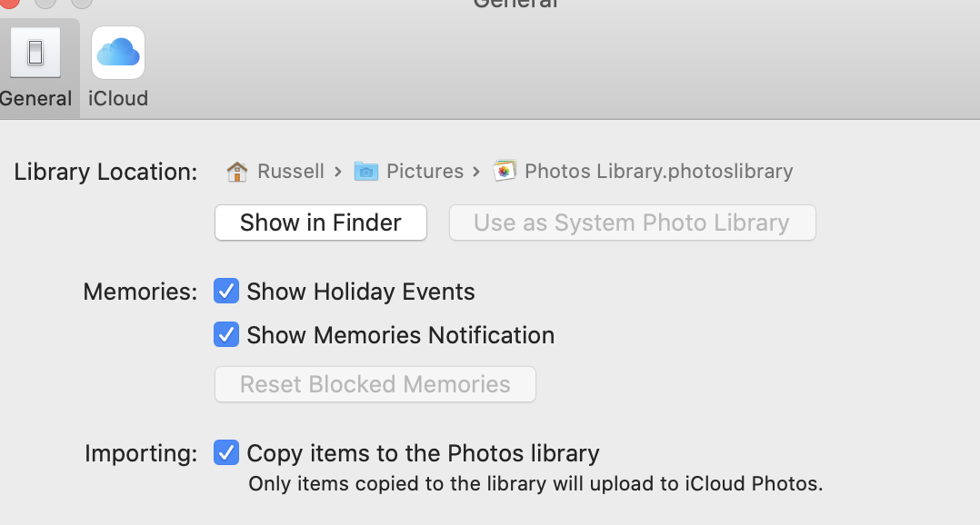Switch to the iCloud tab label
980x525 pixels.
tap(118, 98)
